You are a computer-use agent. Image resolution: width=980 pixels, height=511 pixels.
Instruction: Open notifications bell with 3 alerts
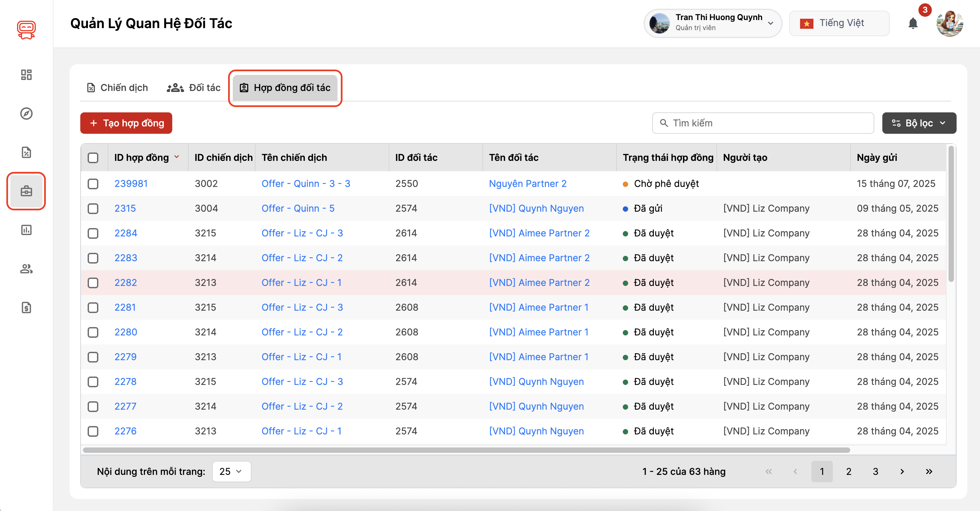tap(913, 23)
